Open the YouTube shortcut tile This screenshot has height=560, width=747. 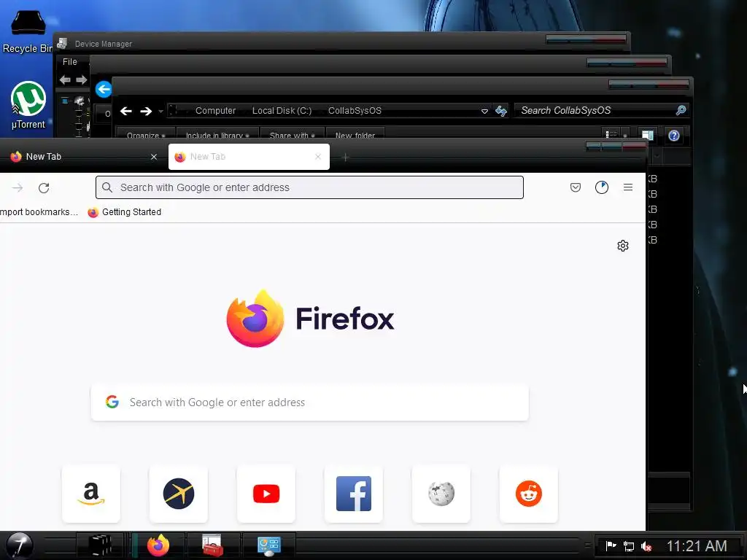266,494
